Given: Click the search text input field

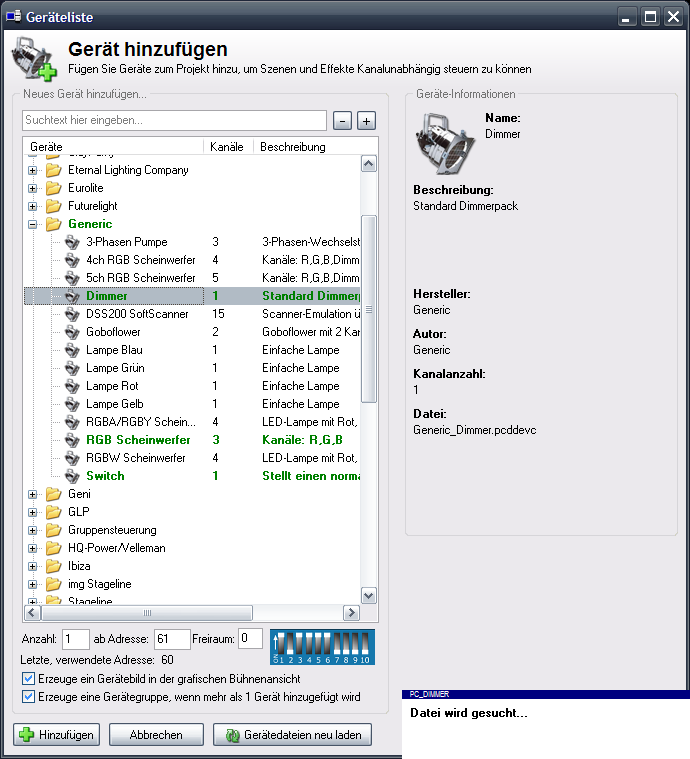Looking at the screenshot, I should [x=174, y=121].
